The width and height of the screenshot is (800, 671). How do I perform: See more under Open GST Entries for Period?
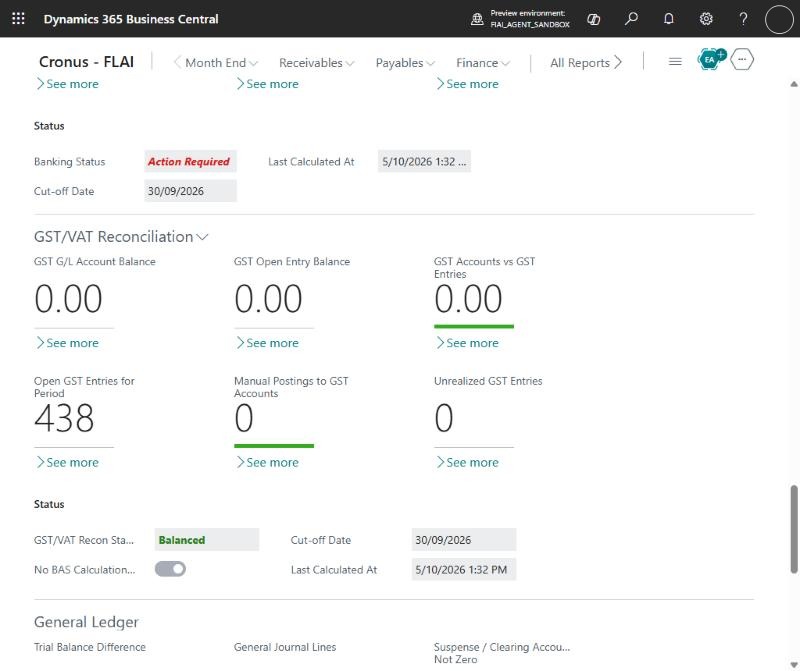coord(67,462)
